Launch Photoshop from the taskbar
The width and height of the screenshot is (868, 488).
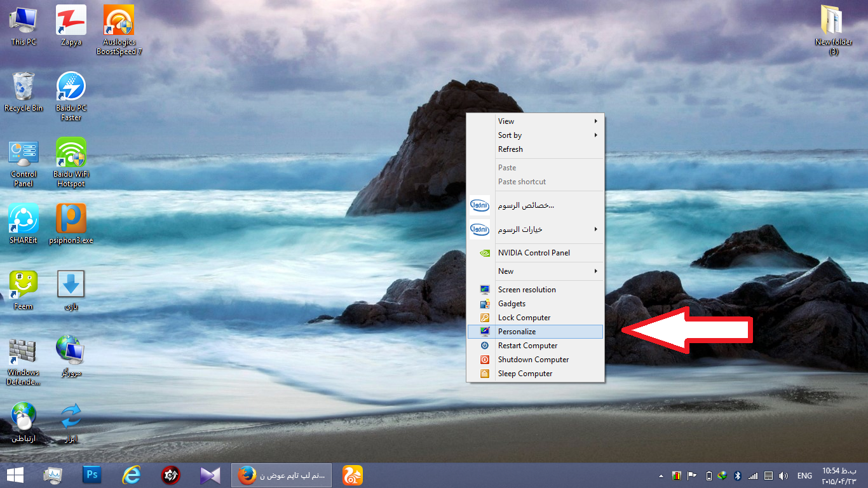[x=92, y=475]
